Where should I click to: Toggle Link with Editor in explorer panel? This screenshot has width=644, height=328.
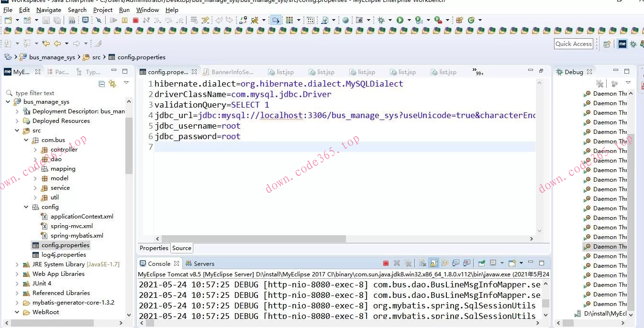pyautogui.click(x=112, y=84)
